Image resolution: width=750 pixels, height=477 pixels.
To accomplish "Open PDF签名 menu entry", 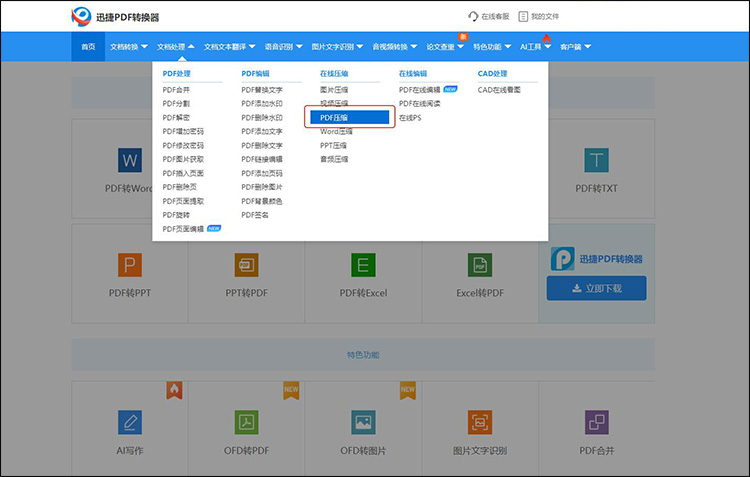I will pyautogui.click(x=255, y=215).
